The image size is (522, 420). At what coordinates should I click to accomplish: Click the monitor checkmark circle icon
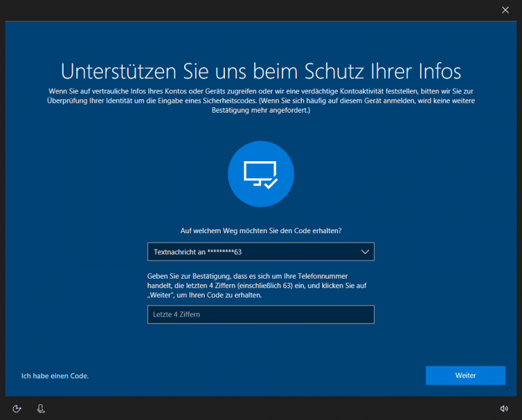[261, 174]
